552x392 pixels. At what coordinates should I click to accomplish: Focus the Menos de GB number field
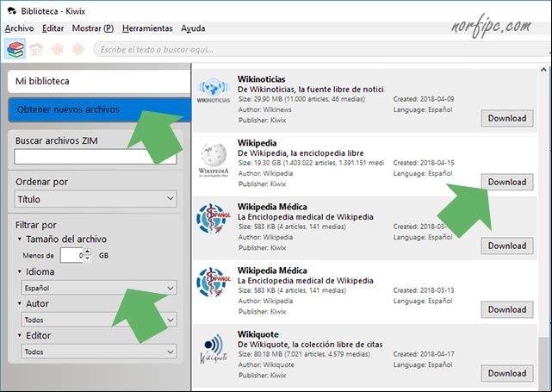(x=72, y=255)
